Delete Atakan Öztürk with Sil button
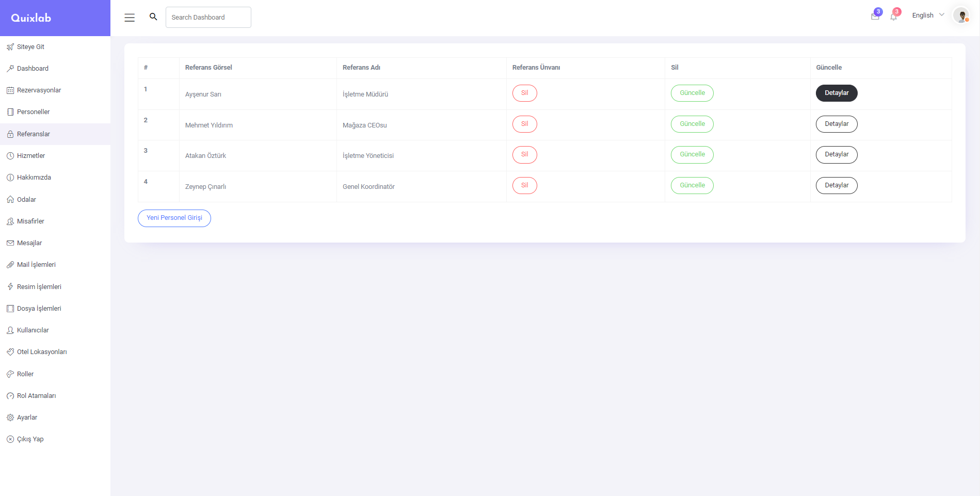 524,154
